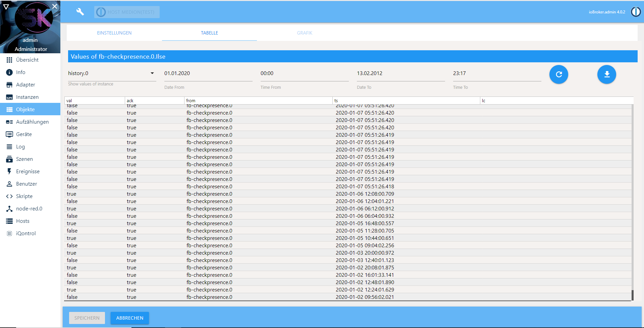The image size is (644, 328).
Task: Click timestamp 2020-01-06 12:04:01.221
Action: 365,201
